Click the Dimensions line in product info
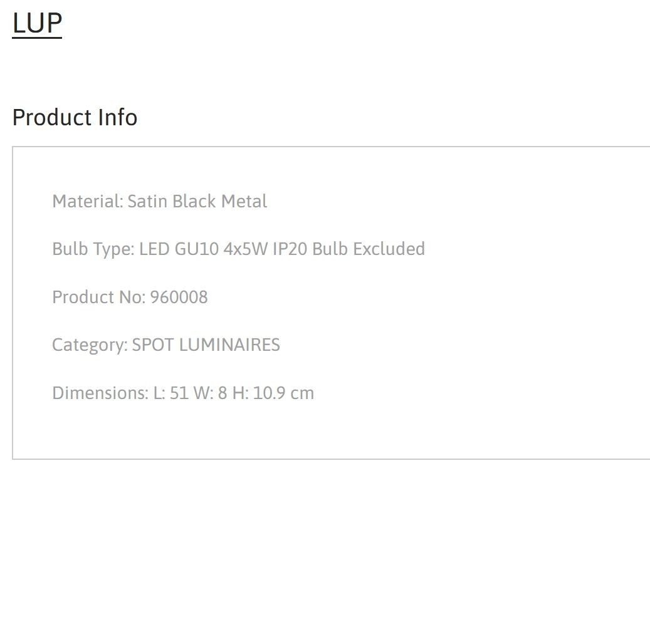 coord(183,393)
